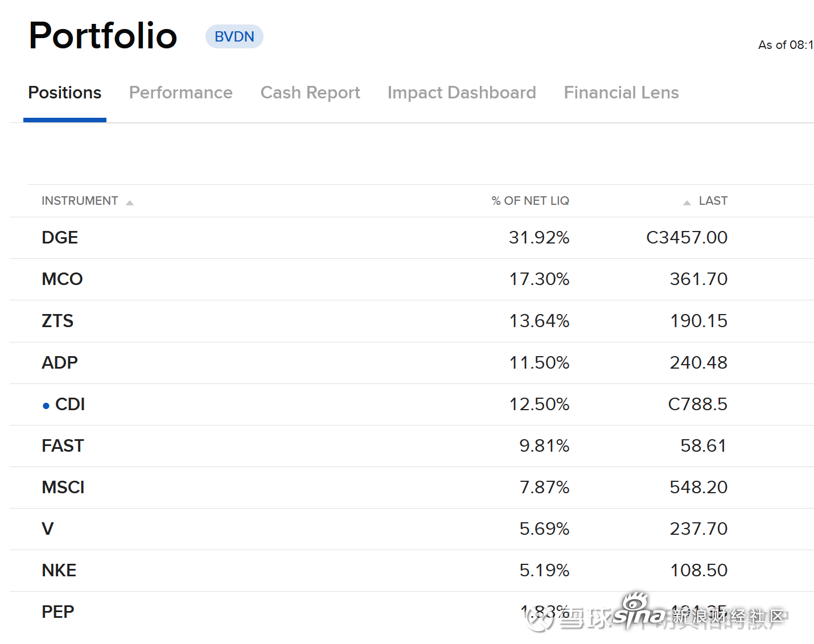The width and height of the screenshot is (814, 644).
Task: Click the 11.50% net liq value
Action: (539, 362)
